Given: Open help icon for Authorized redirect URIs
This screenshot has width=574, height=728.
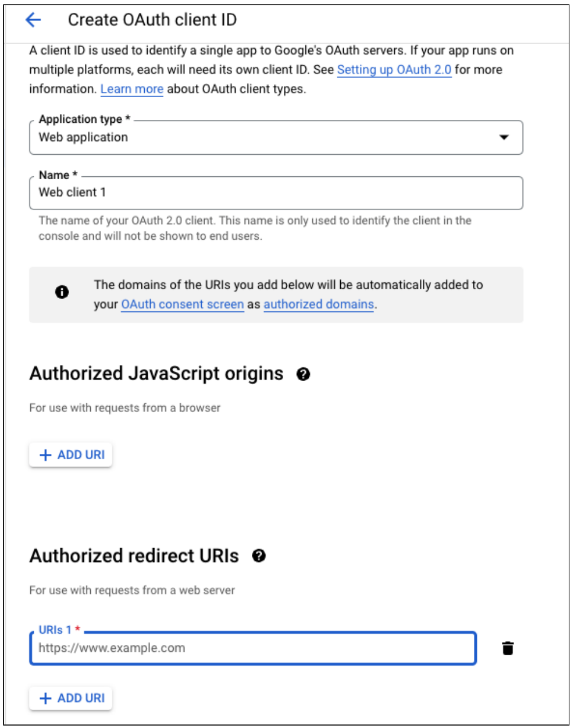Looking at the screenshot, I should pos(259,556).
